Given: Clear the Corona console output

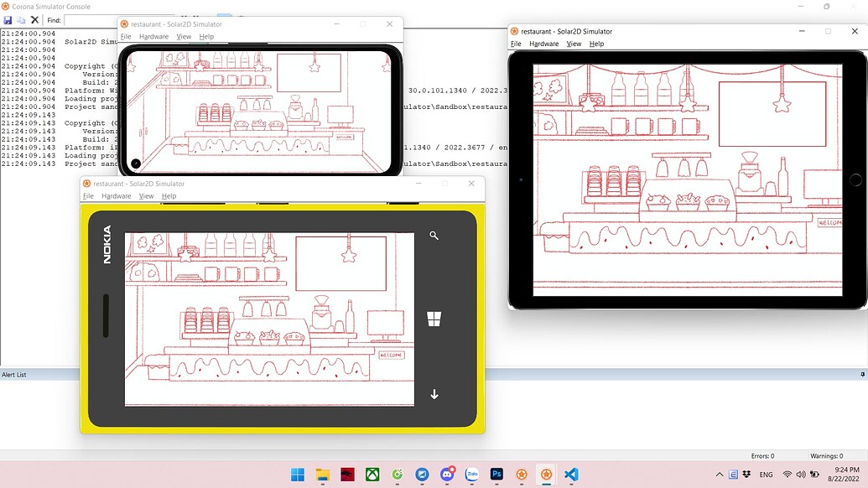Looking at the screenshot, I should tap(34, 19).
